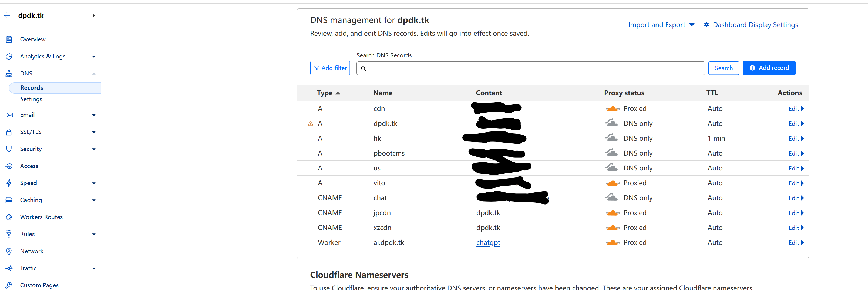
Task: Expand the Security menu chevron
Action: (x=94, y=149)
